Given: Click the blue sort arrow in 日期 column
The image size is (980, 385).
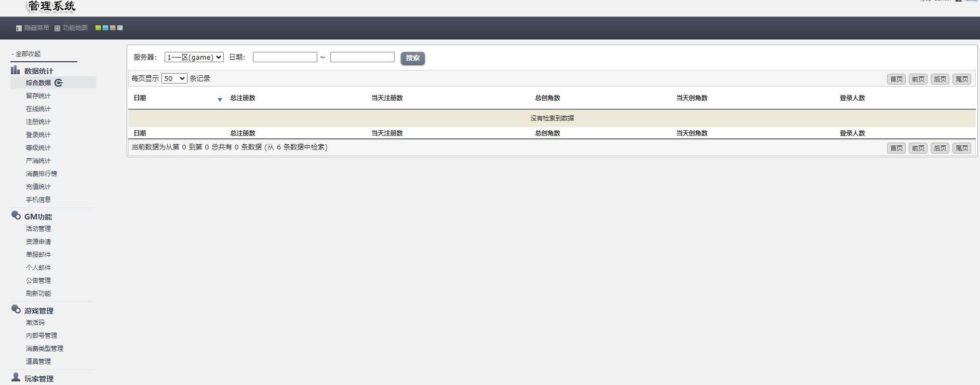Looking at the screenshot, I should pyautogui.click(x=220, y=100).
